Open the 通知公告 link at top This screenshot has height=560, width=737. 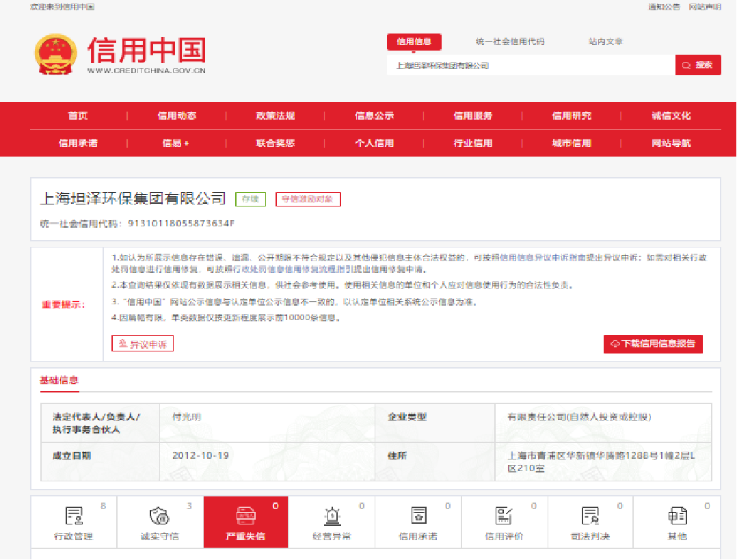[664, 7]
